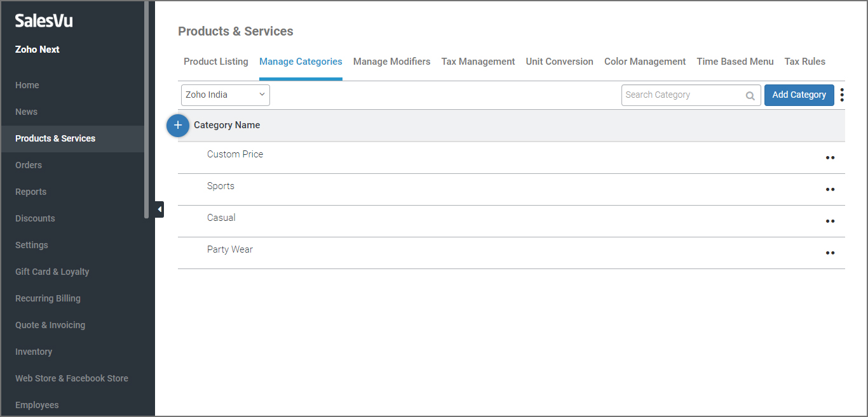Viewport: 868px width, 417px height.
Task: Switch to the Manage Modifiers tab
Action: pos(391,62)
